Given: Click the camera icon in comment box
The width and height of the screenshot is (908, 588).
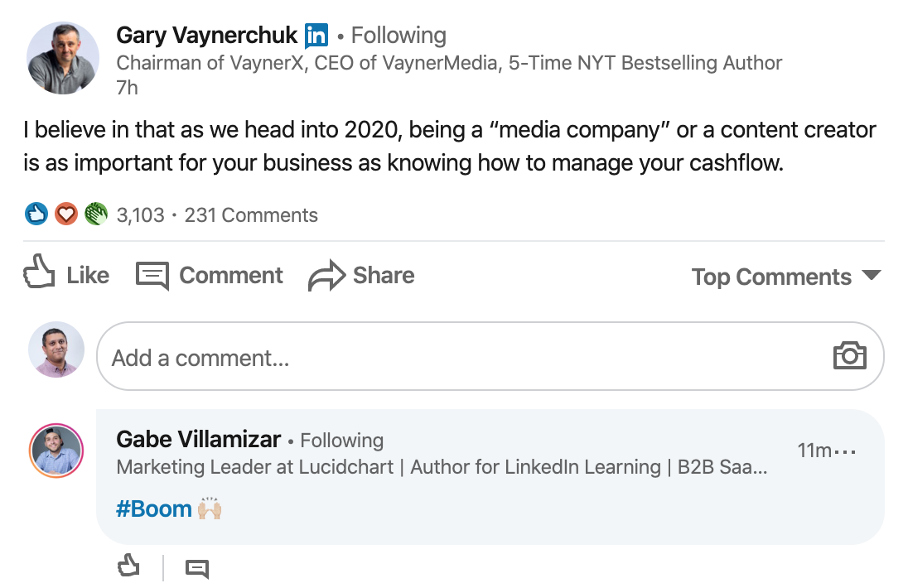Looking at the screenshot, I should 849,356.
